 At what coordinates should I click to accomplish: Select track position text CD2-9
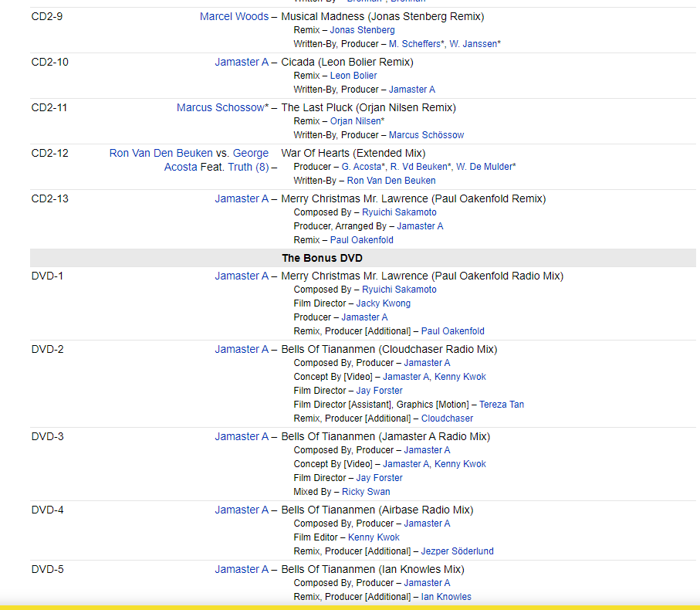click(x=47, y=16)
